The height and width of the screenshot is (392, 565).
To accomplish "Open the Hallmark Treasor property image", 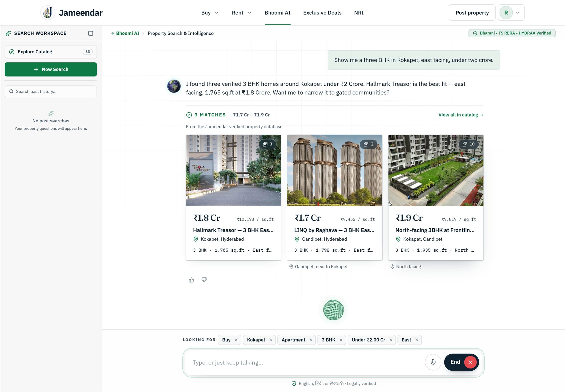I will [233, 170].
